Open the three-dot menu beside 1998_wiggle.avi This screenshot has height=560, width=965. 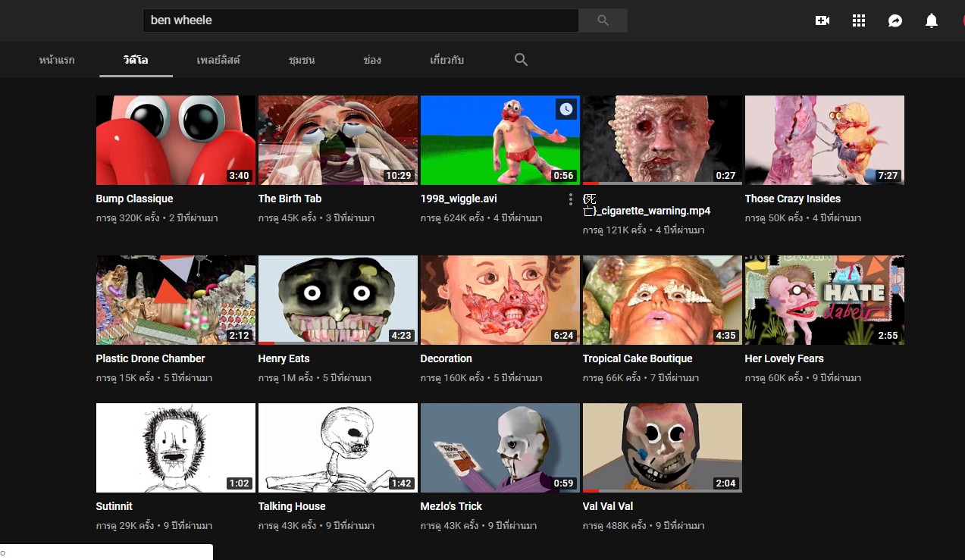point(571,199)
